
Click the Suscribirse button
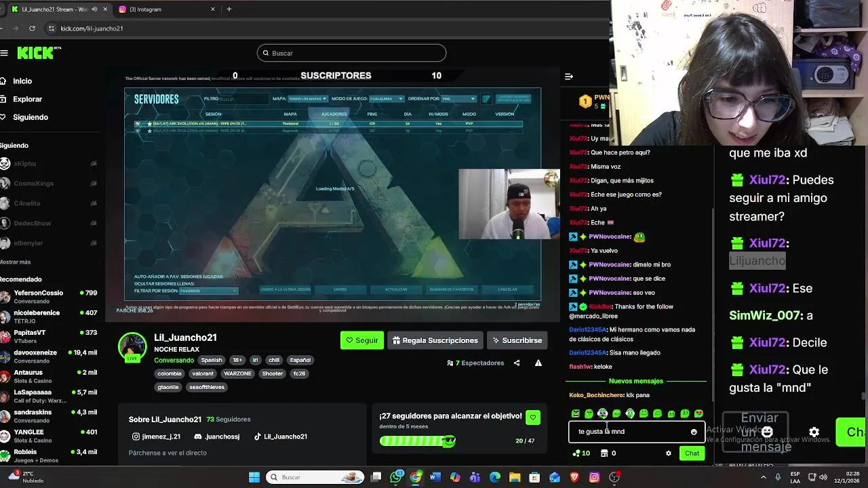point(517,340)
